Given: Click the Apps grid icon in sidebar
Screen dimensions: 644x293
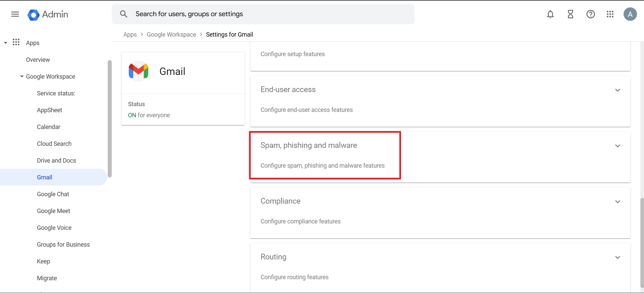Looking at the screenshot, I should click(x=16, y=42).
